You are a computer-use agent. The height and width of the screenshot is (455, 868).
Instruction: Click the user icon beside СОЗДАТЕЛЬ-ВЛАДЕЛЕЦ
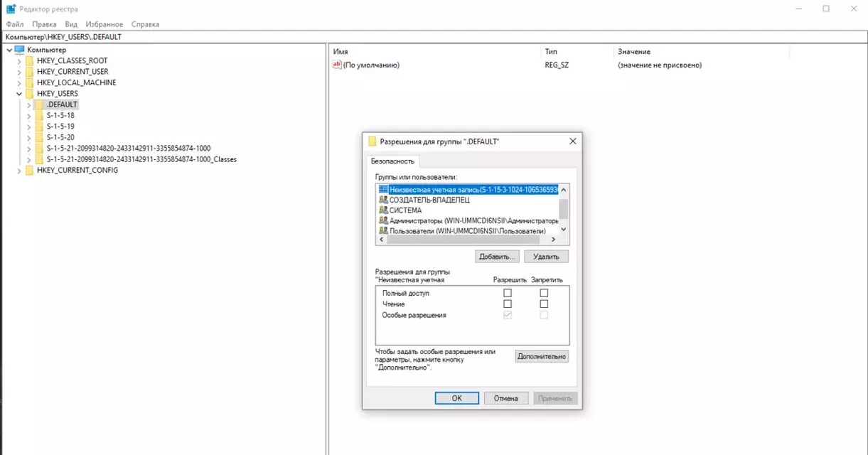[383, 200]
